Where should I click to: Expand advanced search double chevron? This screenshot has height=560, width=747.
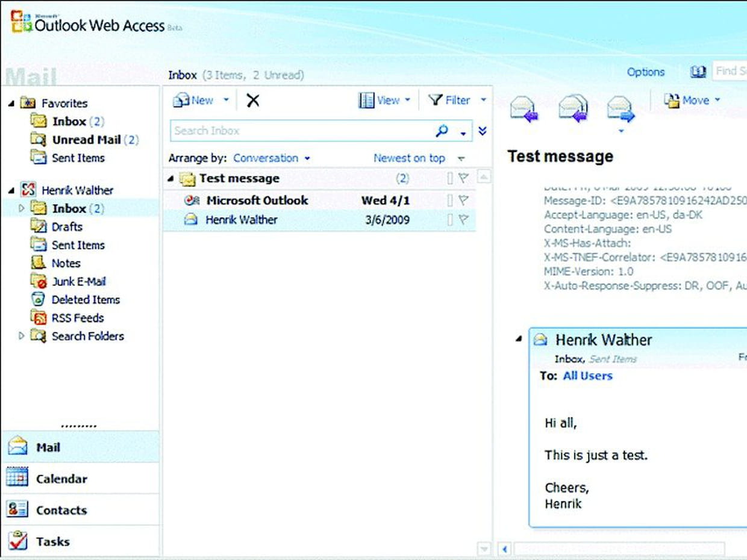point(482,131)
